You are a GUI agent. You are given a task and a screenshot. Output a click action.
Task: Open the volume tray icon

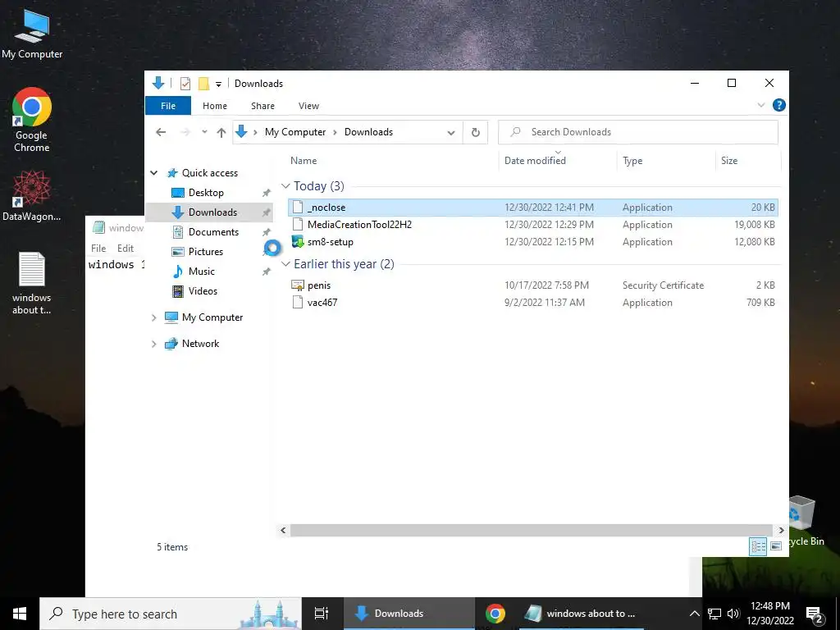pyautogui.click(x=733, y=614)
